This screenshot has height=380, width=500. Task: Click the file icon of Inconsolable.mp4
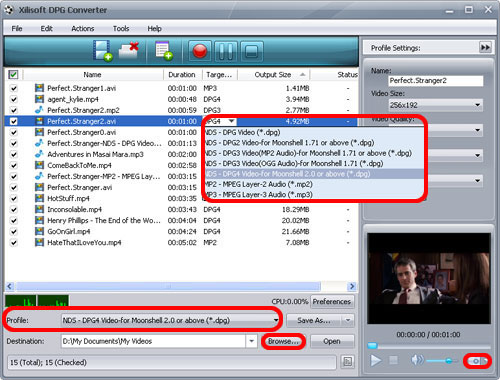tap(39, 209)
